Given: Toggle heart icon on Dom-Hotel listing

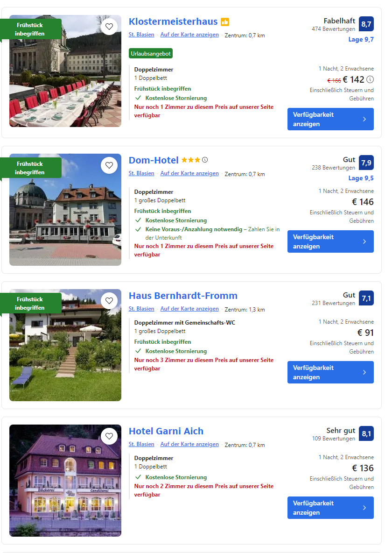Looking at the screenshot, I should tap(109, 165).
